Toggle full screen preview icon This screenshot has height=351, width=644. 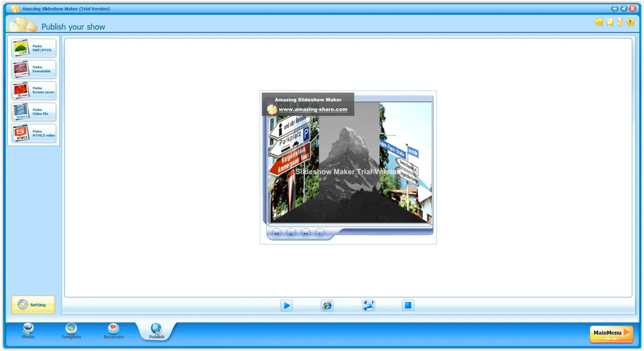point(368,305)
